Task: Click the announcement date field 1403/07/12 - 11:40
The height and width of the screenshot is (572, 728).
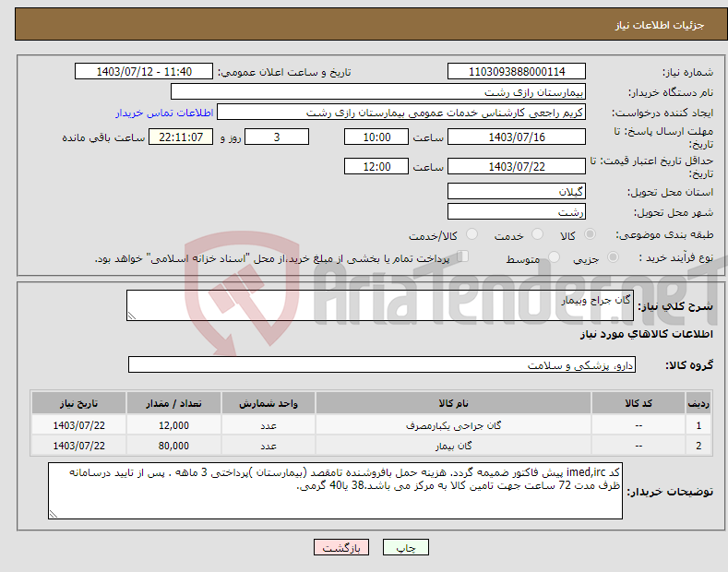Action: click(144, 72)
